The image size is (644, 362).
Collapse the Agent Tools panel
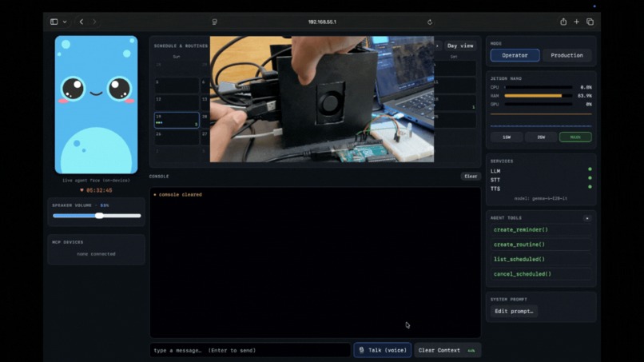tap(587, 218)
